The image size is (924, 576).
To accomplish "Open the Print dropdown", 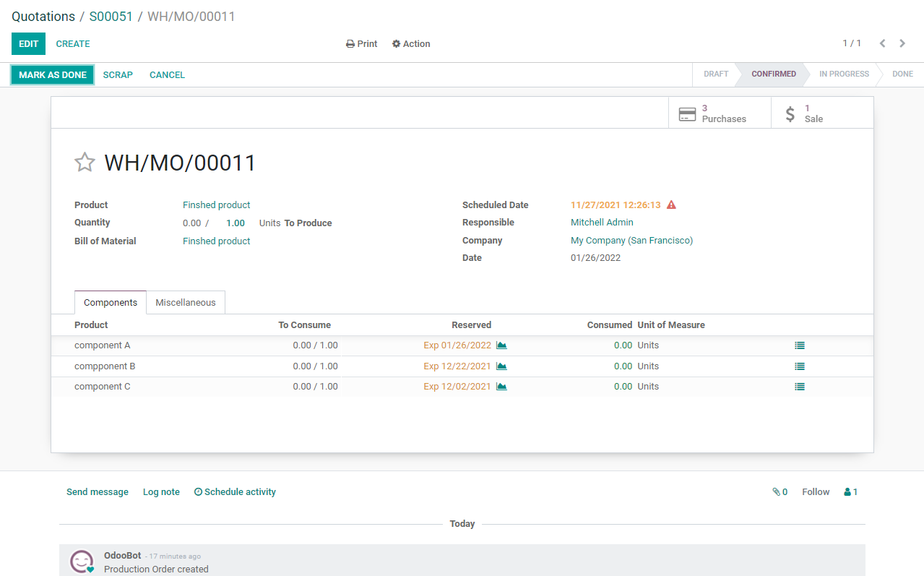I will click(x=361, y=44).
